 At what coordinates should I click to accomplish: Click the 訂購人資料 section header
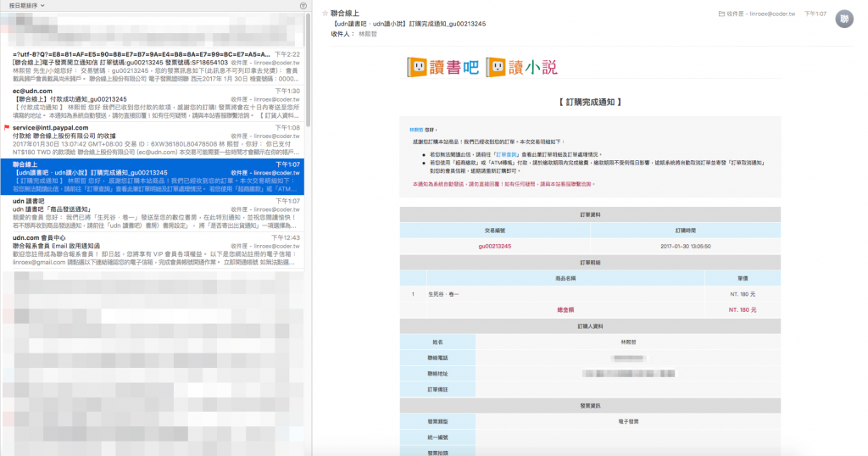coord(590,326)
